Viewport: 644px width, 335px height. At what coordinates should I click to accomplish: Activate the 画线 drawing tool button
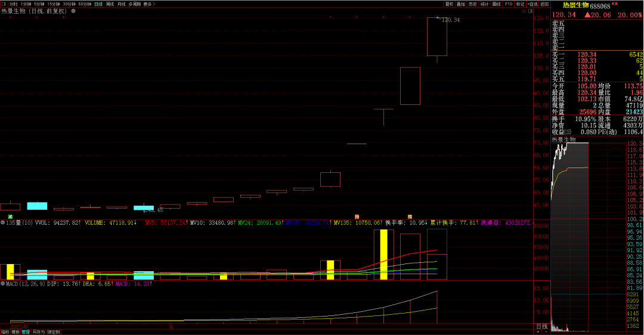click(497, 4)
